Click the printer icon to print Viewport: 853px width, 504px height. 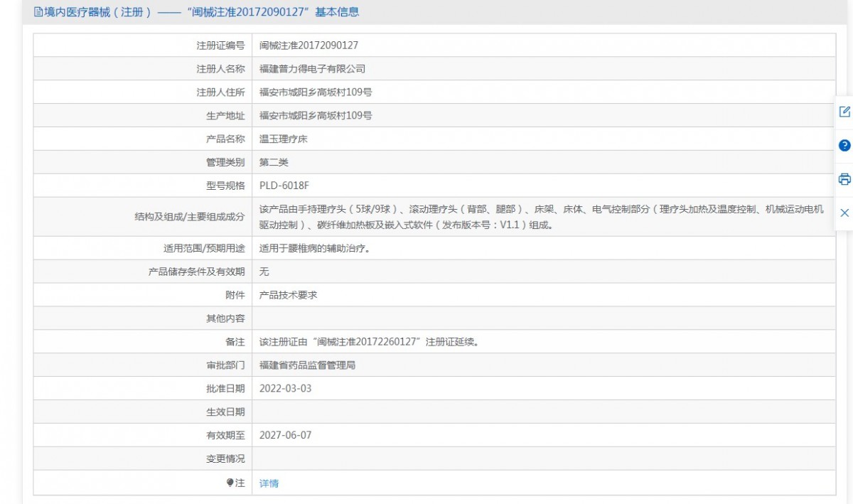[x=844, y=179]
